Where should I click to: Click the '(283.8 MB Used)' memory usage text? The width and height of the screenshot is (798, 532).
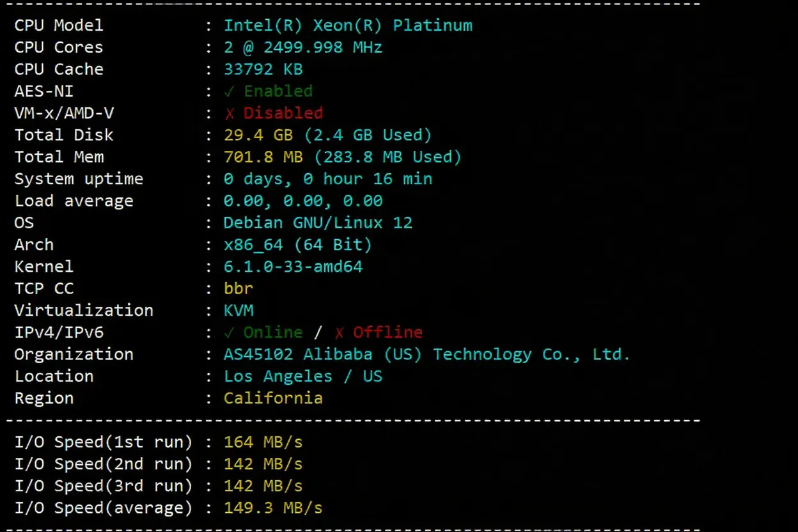pyautogui.click(x=387, y=157)
